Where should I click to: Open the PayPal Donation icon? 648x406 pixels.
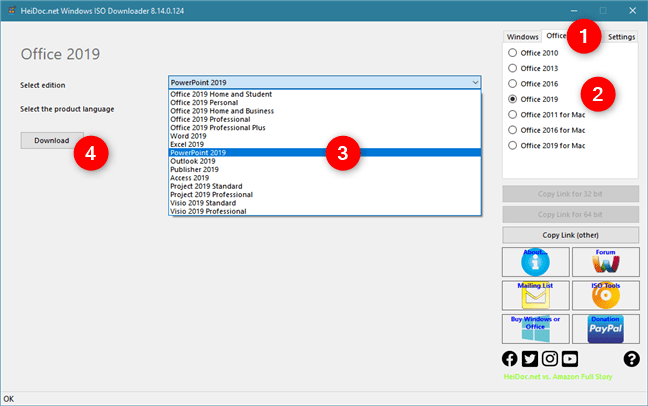tap(605, 329)
